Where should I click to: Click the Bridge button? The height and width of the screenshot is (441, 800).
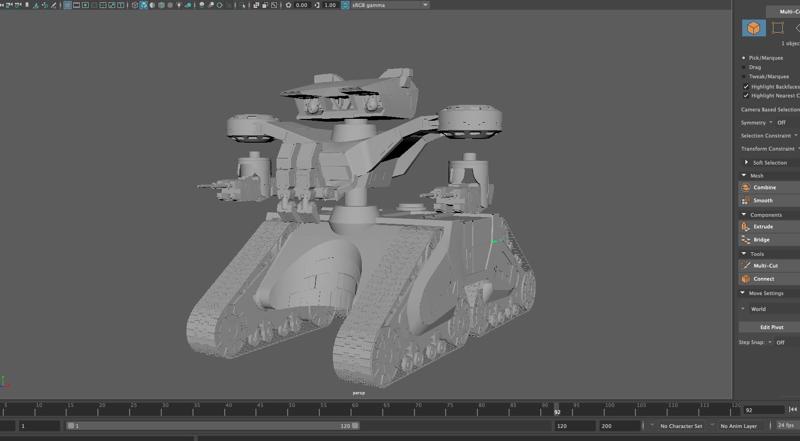[769, 240]
